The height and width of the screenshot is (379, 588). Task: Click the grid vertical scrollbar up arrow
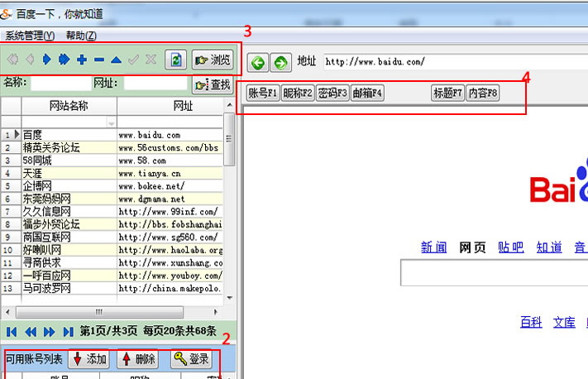[230, 105]
